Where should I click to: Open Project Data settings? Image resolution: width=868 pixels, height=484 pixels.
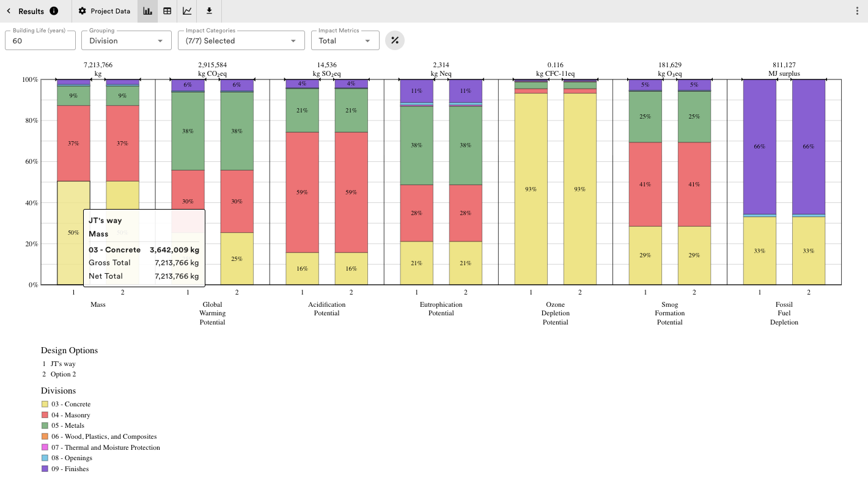point(105,11)
